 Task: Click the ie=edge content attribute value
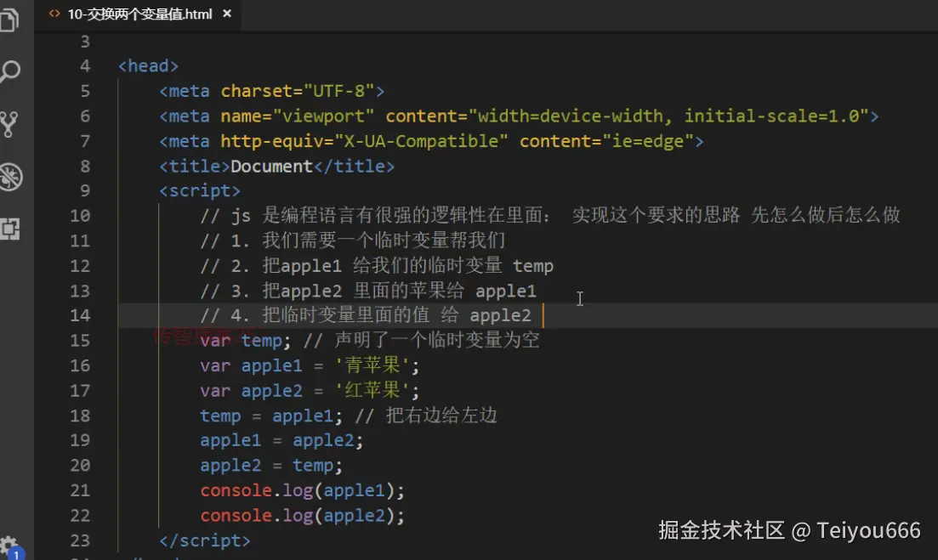click(x=648, y=141)
